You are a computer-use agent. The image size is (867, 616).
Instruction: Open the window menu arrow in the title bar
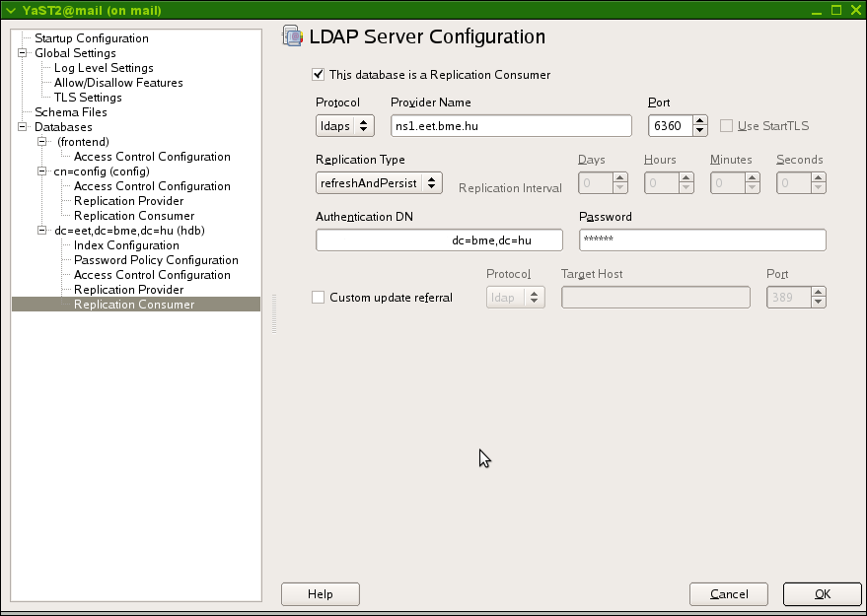(11, 10)
